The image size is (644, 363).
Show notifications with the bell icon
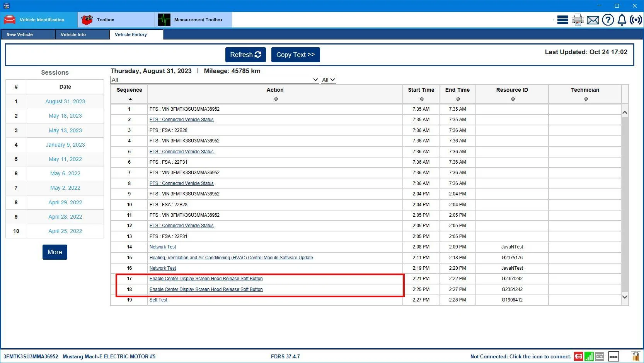tap(622, 20)
